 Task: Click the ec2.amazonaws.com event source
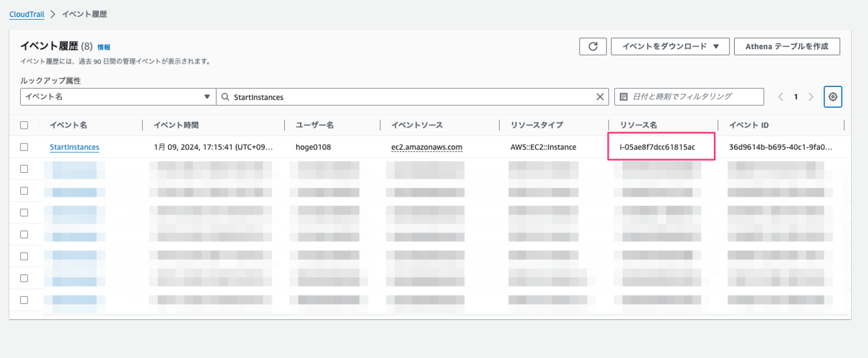pyautogui.click(x=427, y=147)
